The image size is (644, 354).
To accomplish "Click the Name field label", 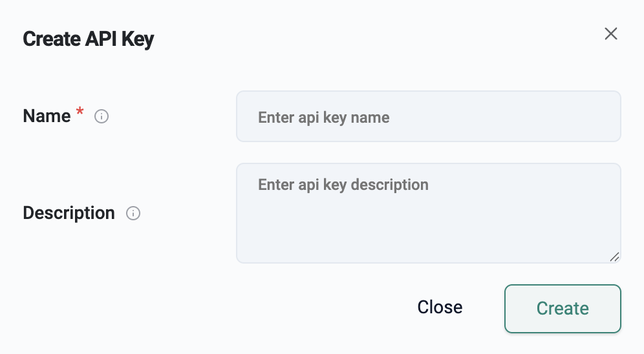I will coord(47,116).
